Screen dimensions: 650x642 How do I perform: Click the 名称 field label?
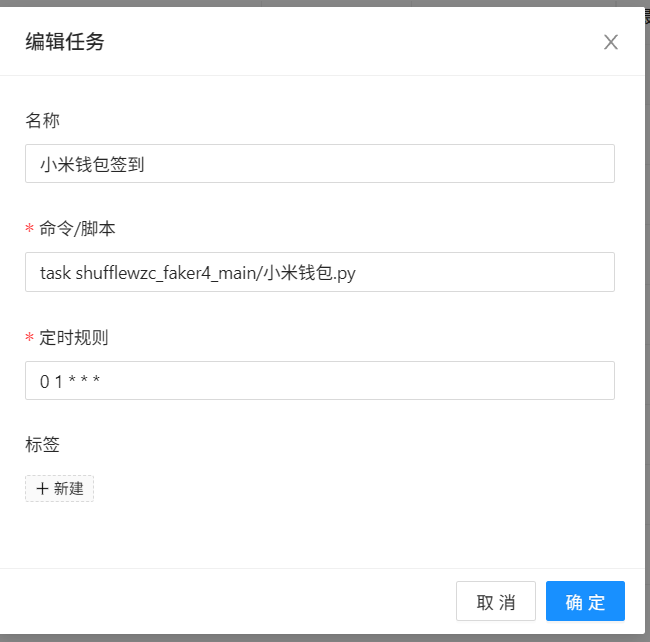pyautogui.click(x=42, y=121)
